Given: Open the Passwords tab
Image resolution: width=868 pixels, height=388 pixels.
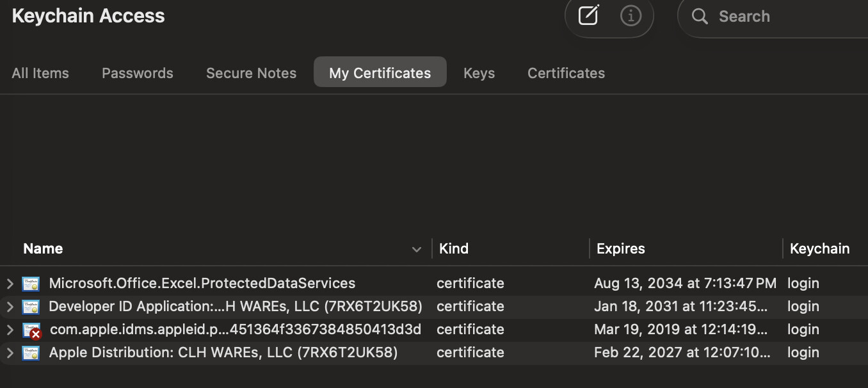Looking at the screenshot, I should coord(138,73).
